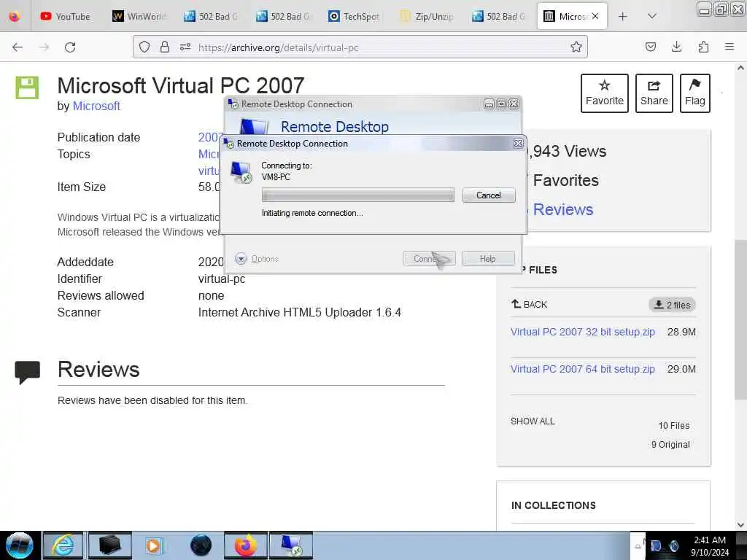The width and height of the screenshot is (747, 560).
Task: View site security padlock info
Action: [x=165, y=47]
